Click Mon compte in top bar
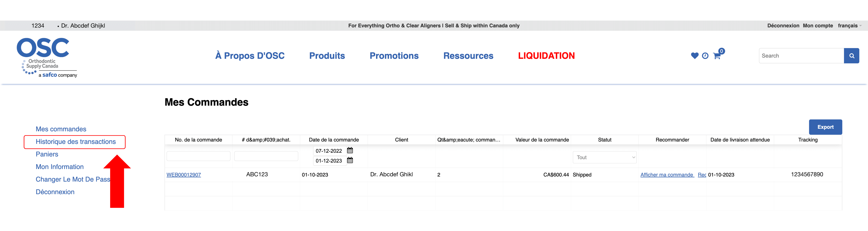This screenshot has width=868, height=231. [818, 26]
